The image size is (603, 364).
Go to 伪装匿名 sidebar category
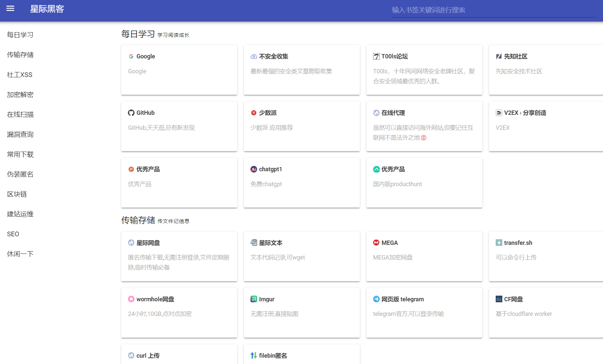[x=20, y=174]
